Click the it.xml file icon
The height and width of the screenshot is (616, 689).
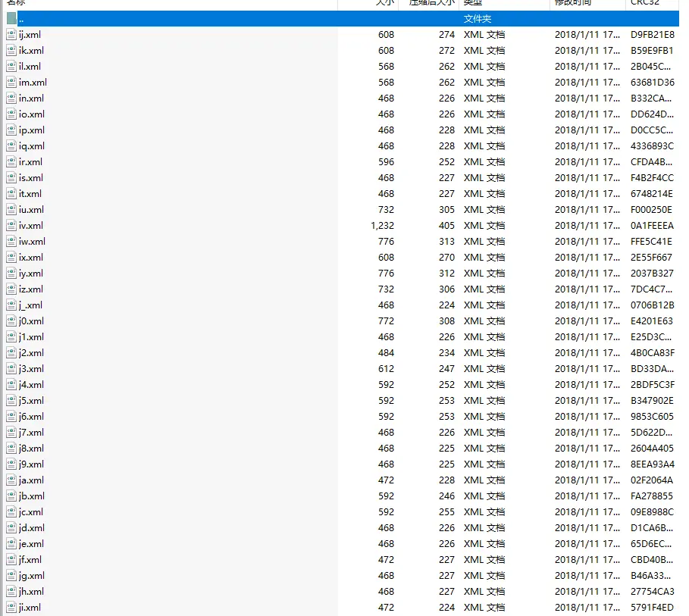11,194
